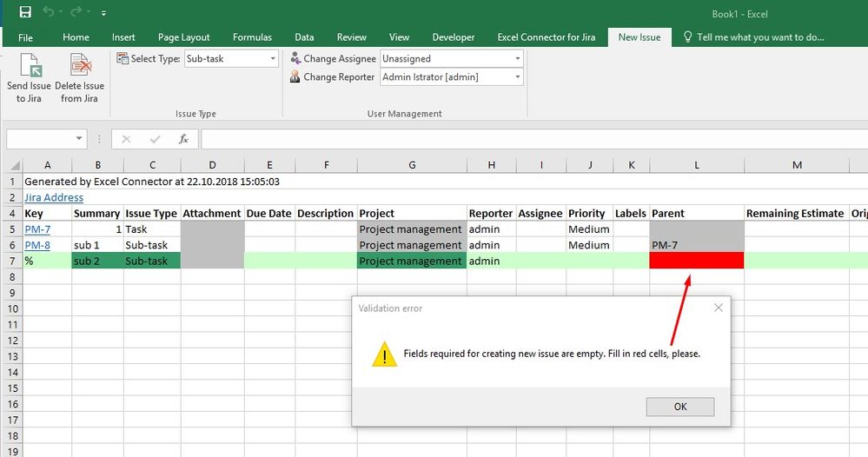Switch to the Home tab
The height and width of the screenshot is (457, 868).
(x=76, y=37)
